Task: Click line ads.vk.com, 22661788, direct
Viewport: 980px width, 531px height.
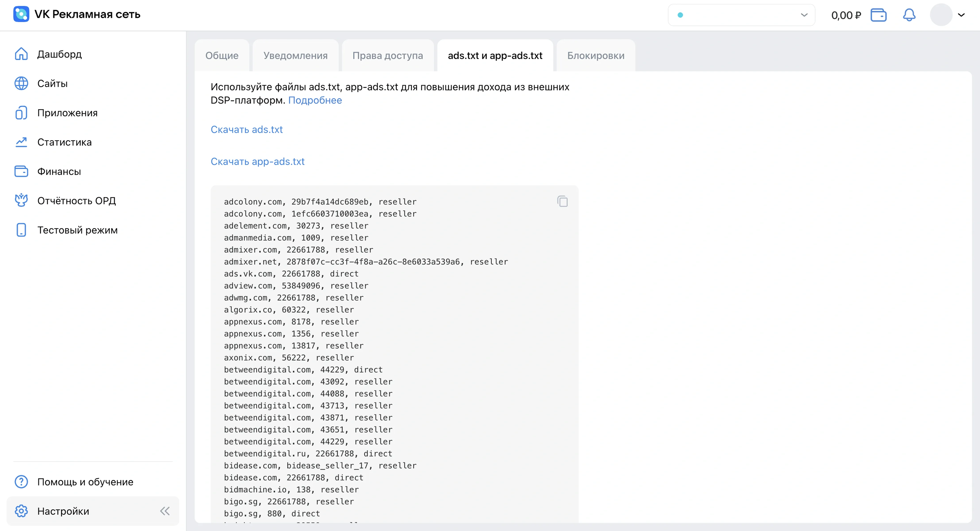Action: (x=291, y=274)
